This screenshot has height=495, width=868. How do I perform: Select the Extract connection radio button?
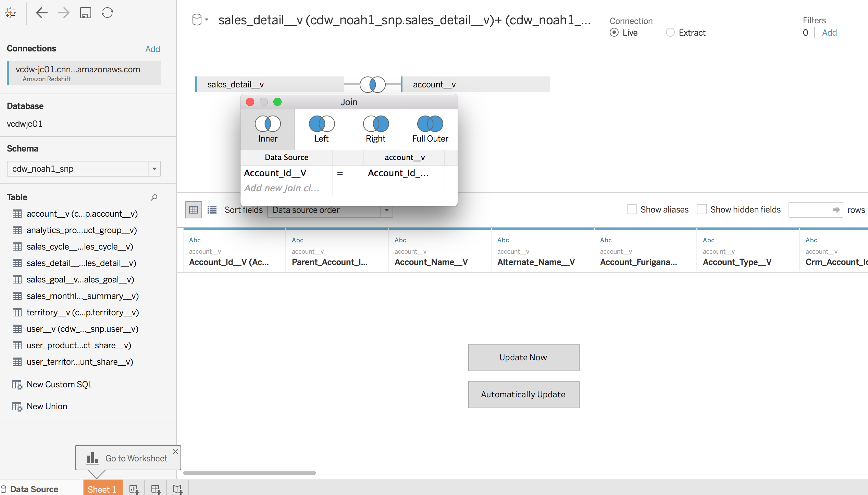tap(670, 33)
